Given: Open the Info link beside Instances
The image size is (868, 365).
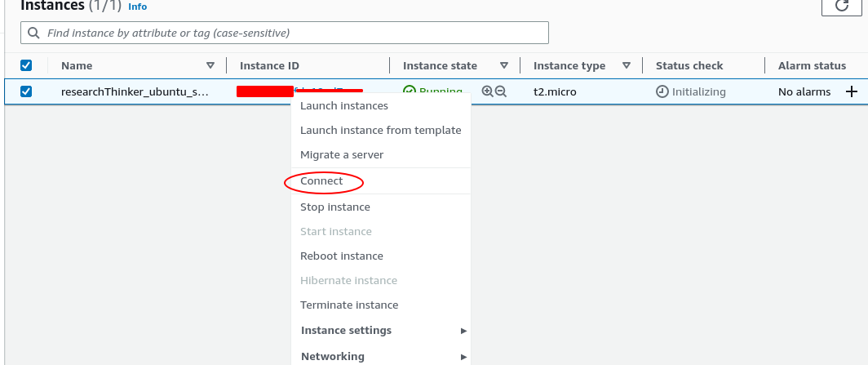Looking at the screenshot, I should coord(138,7).
